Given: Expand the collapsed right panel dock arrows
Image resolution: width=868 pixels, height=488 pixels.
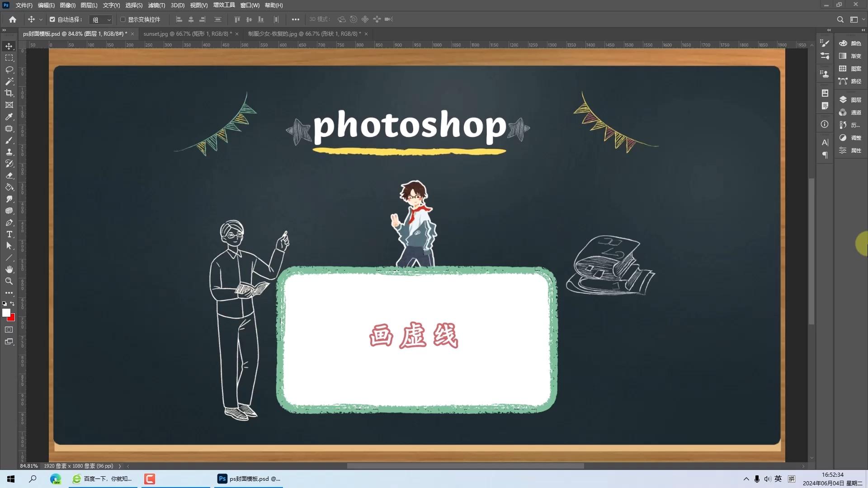Looking at the screenshot, I should pos(863,30).
